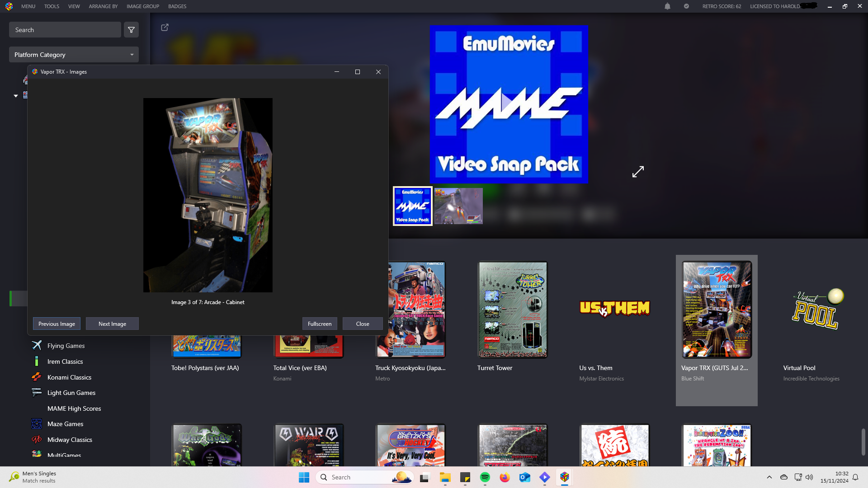Click into the LaunchBox Search field
Image resolution: width=868 pixels, height=488 pixels.
tap(65, 30)
